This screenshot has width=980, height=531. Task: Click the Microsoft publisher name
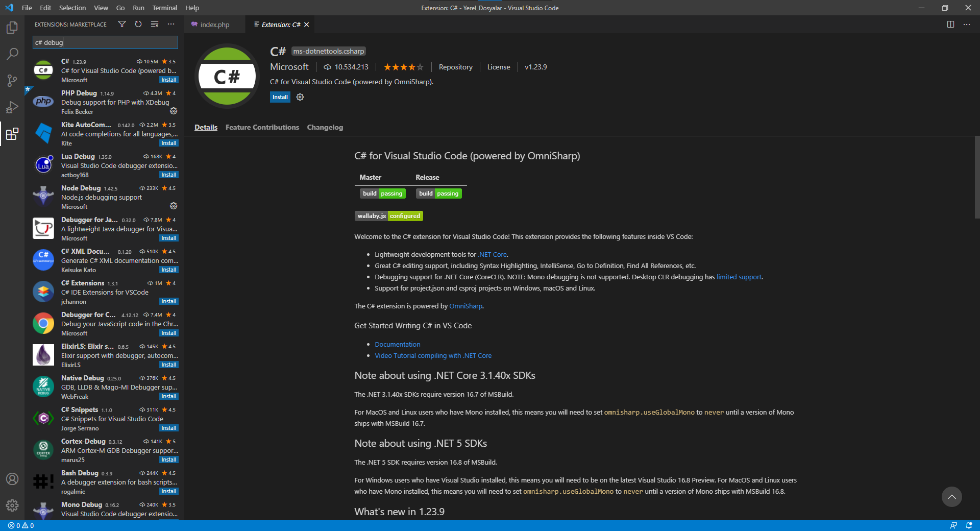click(x=289, y=67)
